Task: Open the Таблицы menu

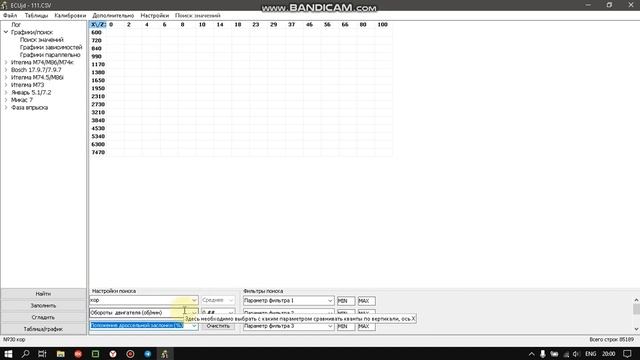Action: [x=36, y=16]
